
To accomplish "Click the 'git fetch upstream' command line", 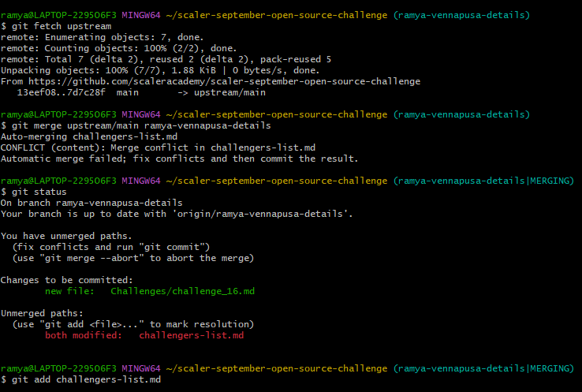I will pos(56,26).
